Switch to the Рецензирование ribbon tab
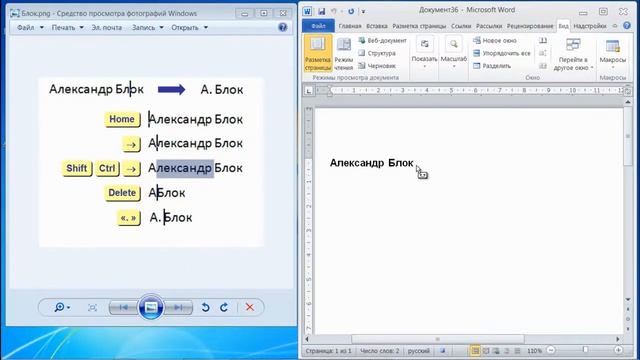 click(x=530, y=26)
